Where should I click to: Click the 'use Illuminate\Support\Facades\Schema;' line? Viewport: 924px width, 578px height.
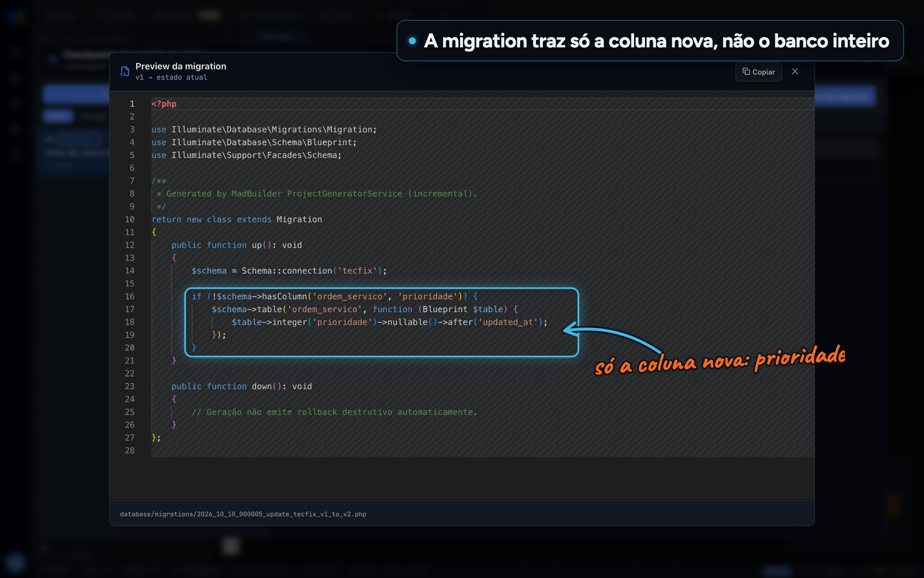[246, 155]
